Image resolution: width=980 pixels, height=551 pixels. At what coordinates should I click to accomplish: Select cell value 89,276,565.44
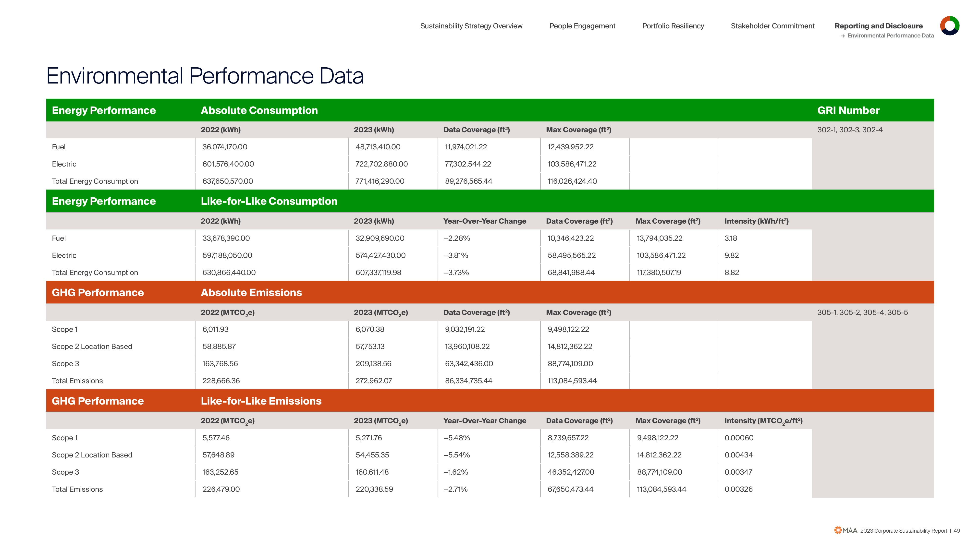(469, 181)
